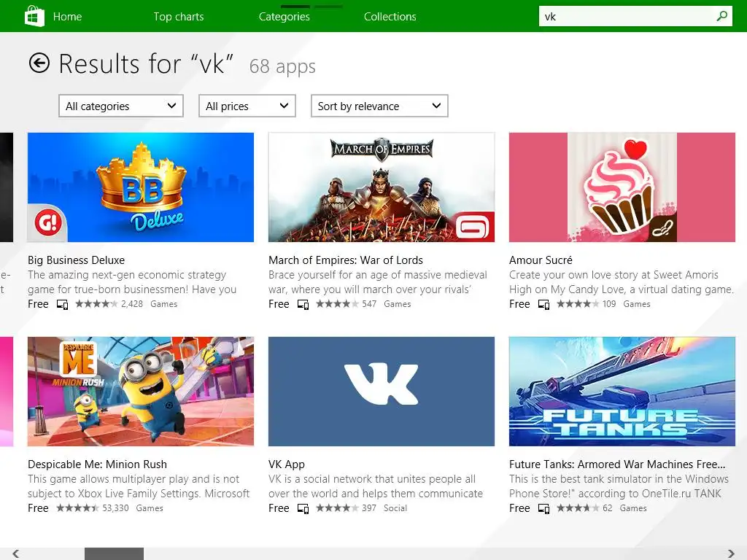
Task: Click Free price under Despicable Me: Minion Rush
Action: [x=38, y=508]
